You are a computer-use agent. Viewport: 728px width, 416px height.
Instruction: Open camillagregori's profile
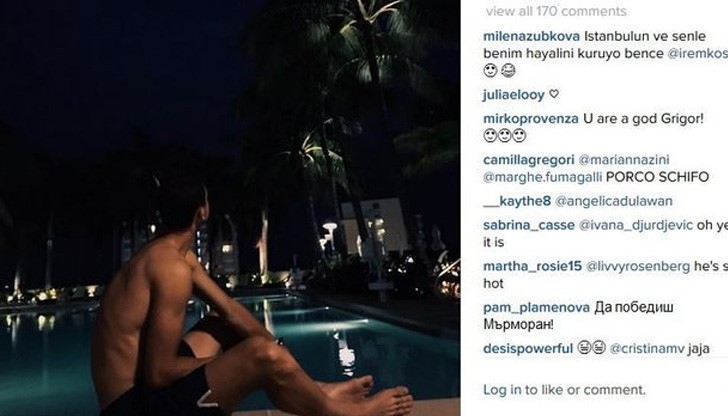tap(529, 160)
